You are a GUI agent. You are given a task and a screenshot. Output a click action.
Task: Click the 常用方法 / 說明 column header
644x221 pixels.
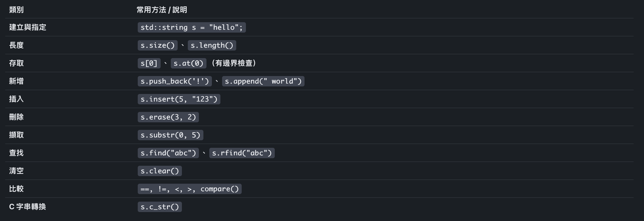(162, 10)
